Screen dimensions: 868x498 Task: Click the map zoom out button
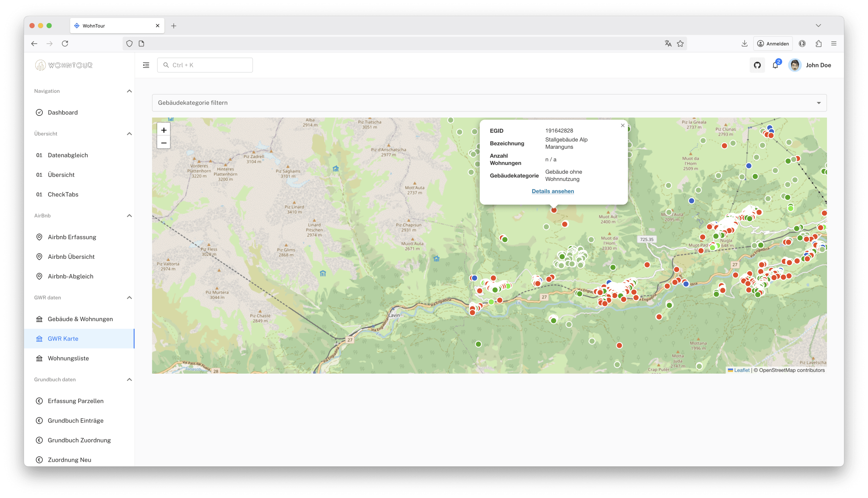[164, 143]
